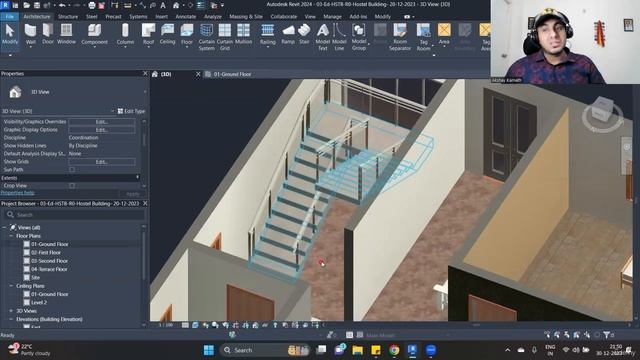Click the Open folder icon in quick access toolbar
This screenshot has width=640, height=360.
[27, 5]
